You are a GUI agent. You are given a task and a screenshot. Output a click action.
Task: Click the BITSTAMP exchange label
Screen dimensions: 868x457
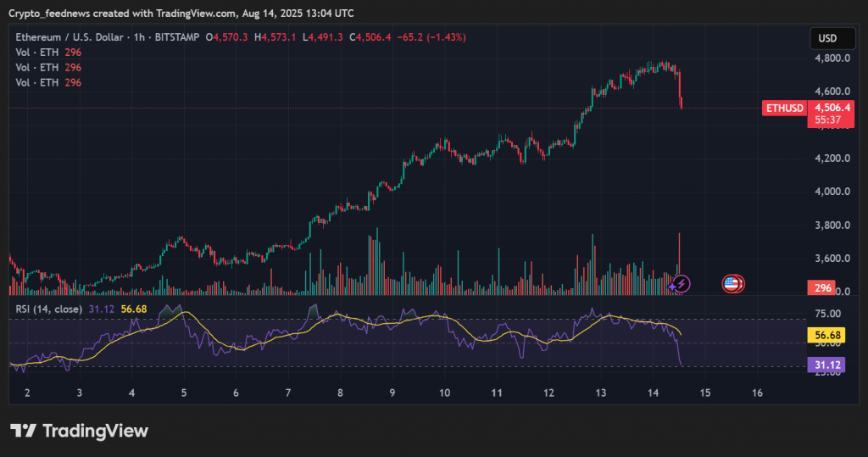click(x=179, y=37)
